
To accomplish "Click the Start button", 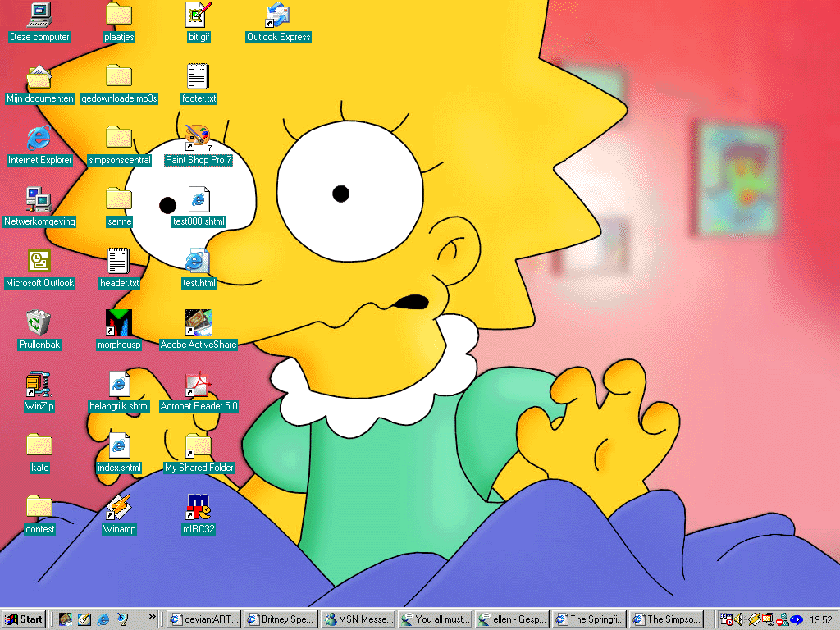I will click(x=24, y=619).
